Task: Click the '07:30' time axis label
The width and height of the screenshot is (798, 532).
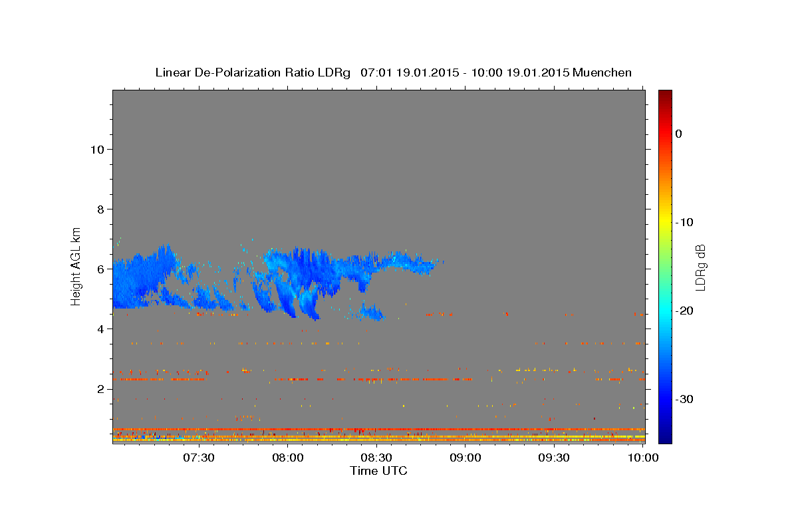Action: tap(199, 458)
